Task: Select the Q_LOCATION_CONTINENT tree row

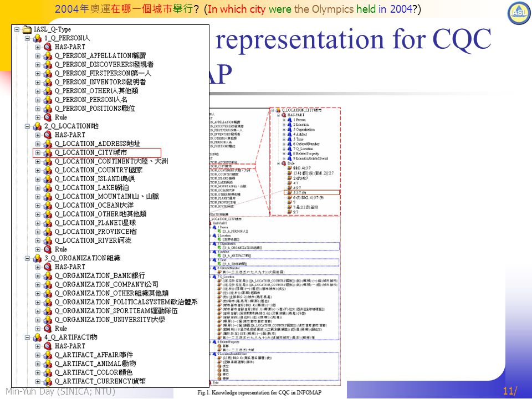Action: click(x=102, y=161)
